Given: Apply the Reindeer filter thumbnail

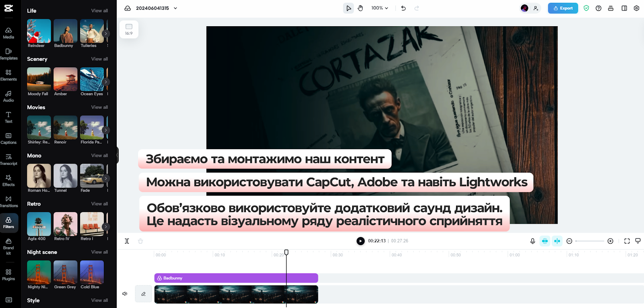Looking at the screenshot, I should (x=39, y=31).
